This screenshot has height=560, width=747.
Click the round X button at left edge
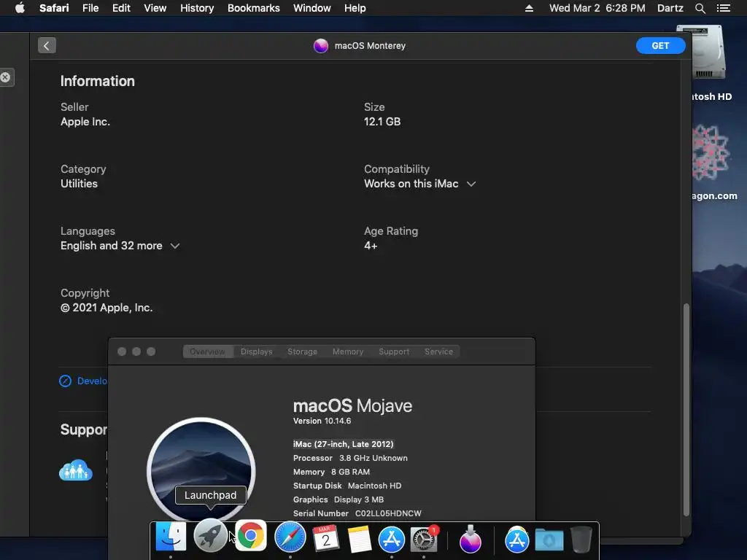point(5,77)
